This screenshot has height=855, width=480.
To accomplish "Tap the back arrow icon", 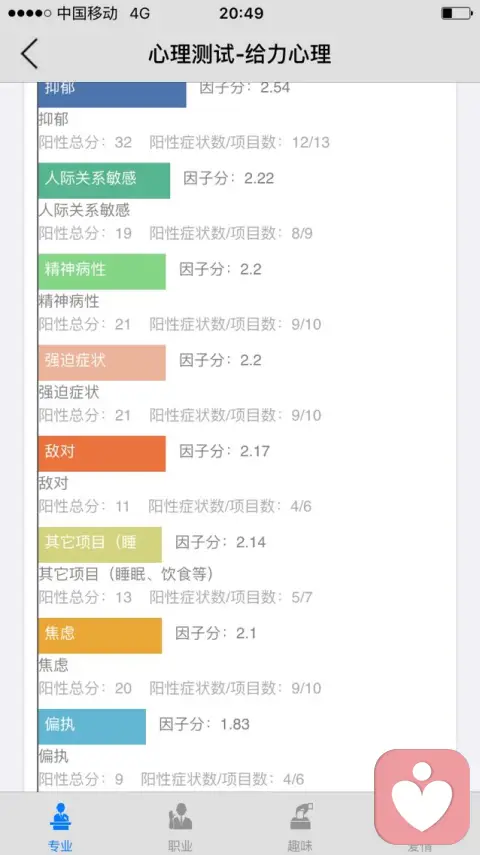I will pyautogui.click(x=29, y=53).
